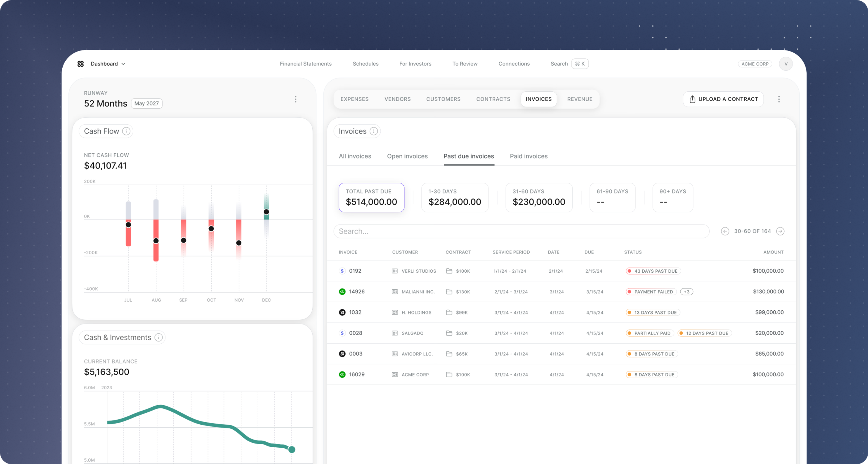This screenshot has height=464, width=868.
Task: Show Cash & Investments info icon
Action: (x=158, y=338)
